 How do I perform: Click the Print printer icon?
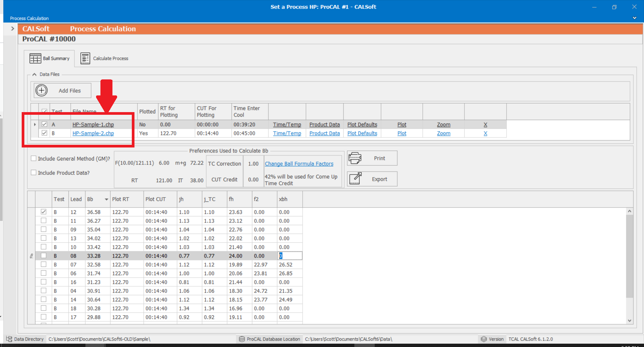[x=355, y=158]
